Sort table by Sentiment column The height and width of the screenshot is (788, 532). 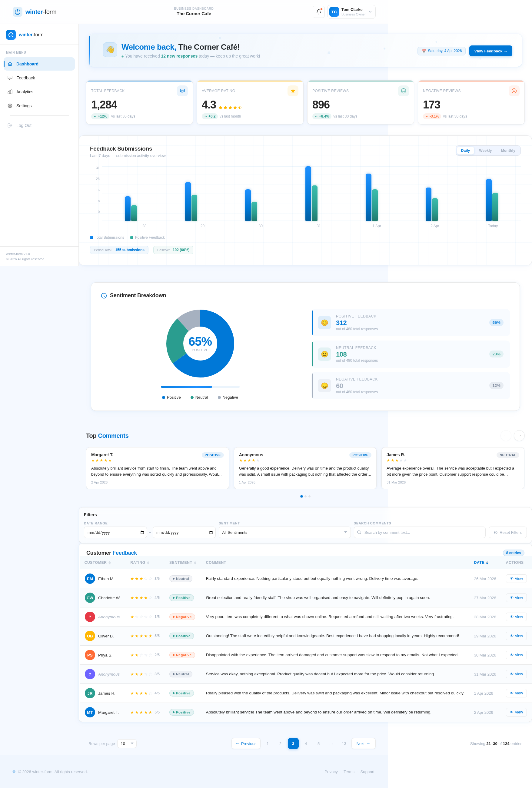click(x=183, y=562)
